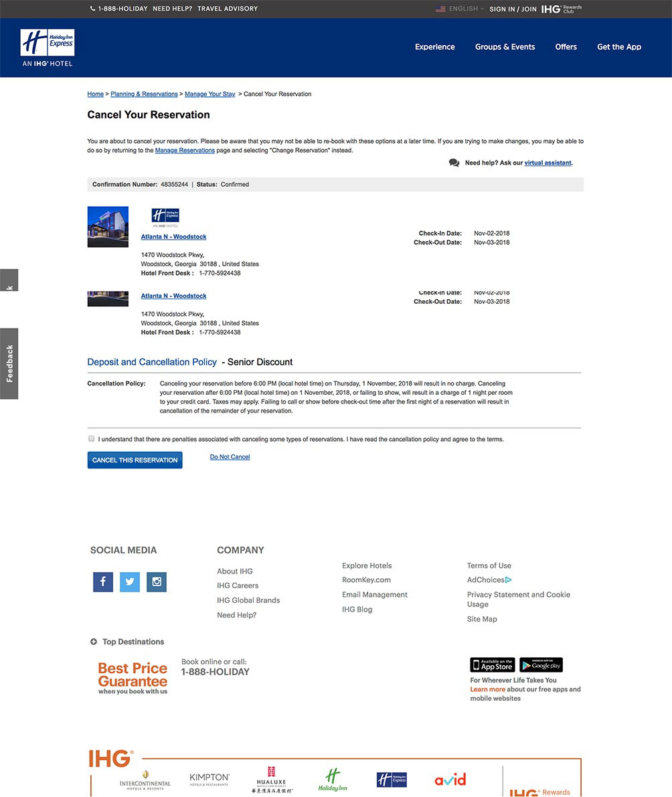Image resolution: width=672 pixels, height=797 pixels.
Task: Click the US flag language icon
Action: (440, 9)
